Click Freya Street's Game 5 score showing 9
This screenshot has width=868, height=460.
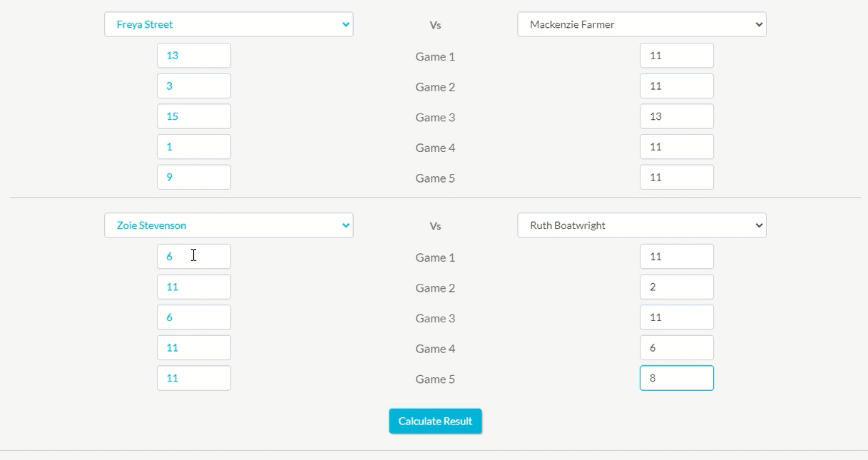(x=194, y=178)
